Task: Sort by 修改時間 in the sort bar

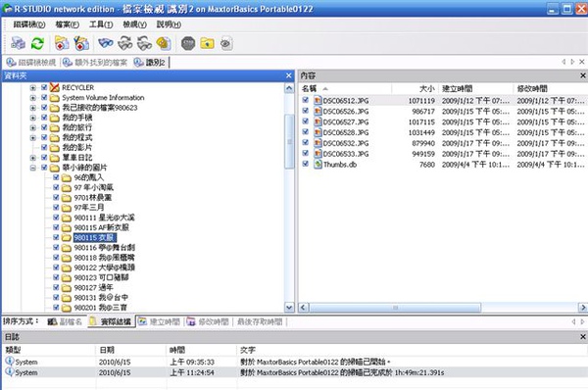Action: (208, 321)
